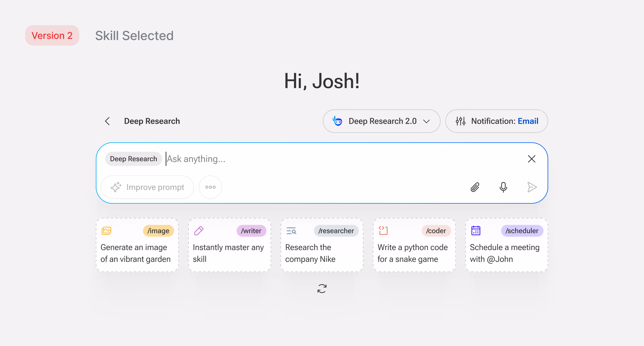Viewport: 644px width, 346px height.
Task: Select the Version 2 tag
Action: click(52, 35)
